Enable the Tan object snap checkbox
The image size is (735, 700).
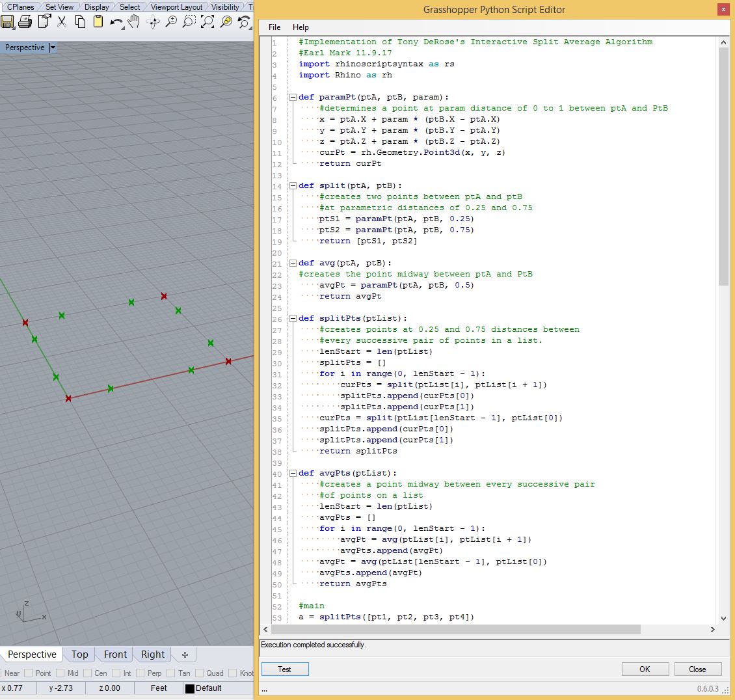pos(170,673)
